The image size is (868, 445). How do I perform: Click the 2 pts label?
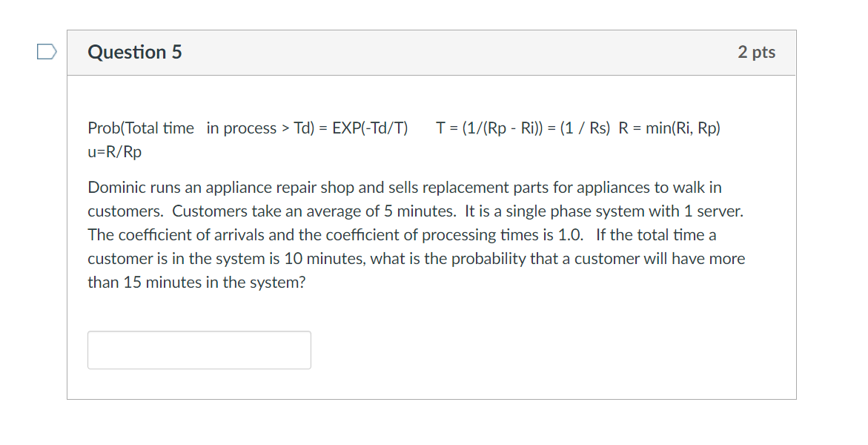[757, 52]
